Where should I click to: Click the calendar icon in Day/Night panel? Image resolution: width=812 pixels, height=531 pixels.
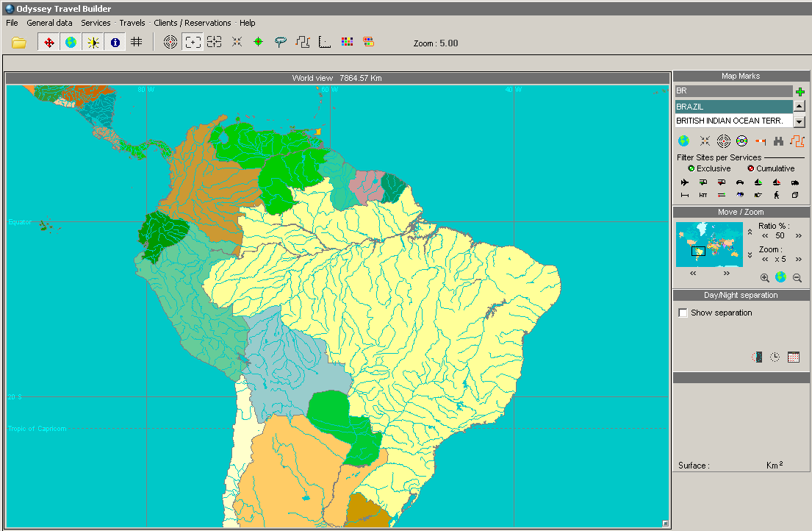(794, 357)
